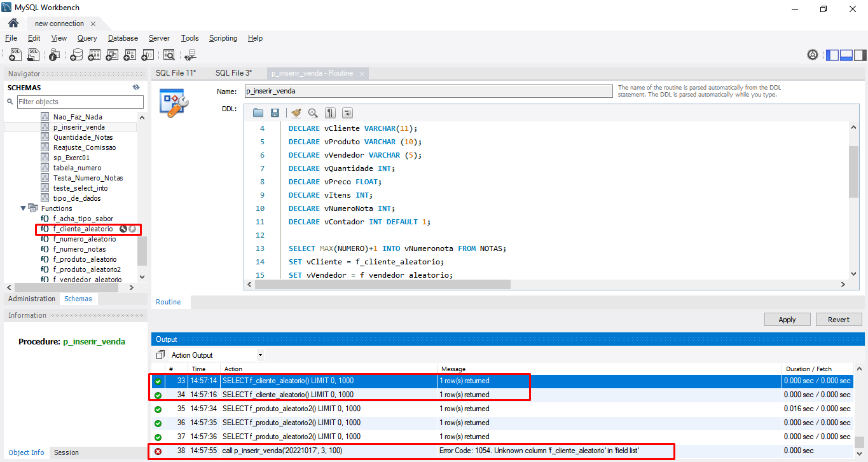Open Workbench preferences gear icon

[813, 55]
